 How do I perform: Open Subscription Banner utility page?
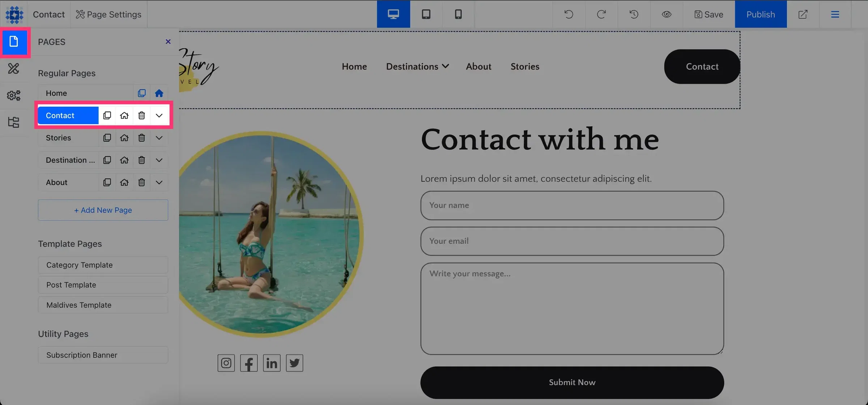[103, 355]
